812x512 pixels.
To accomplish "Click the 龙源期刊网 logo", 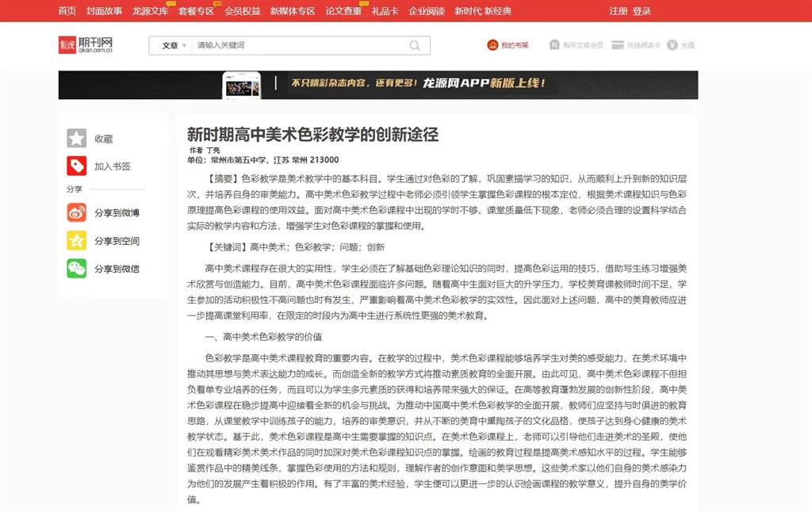I will (x=86, y=45).
